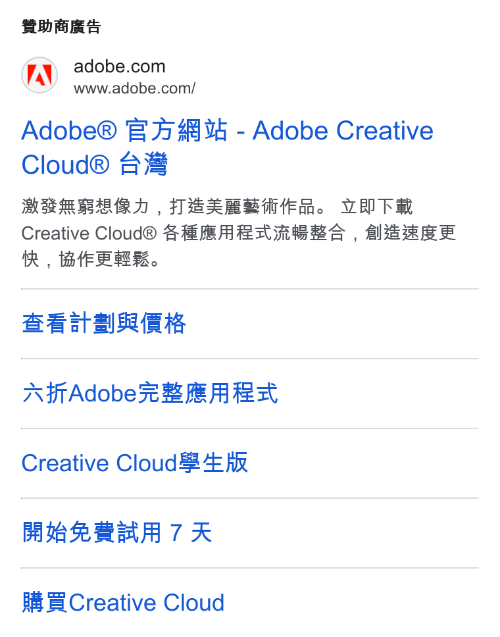Click the www.adobe.com/ URL text
The height and width of the screenshot is (637, 500).
pyautogui.click(x=134, y=88)
